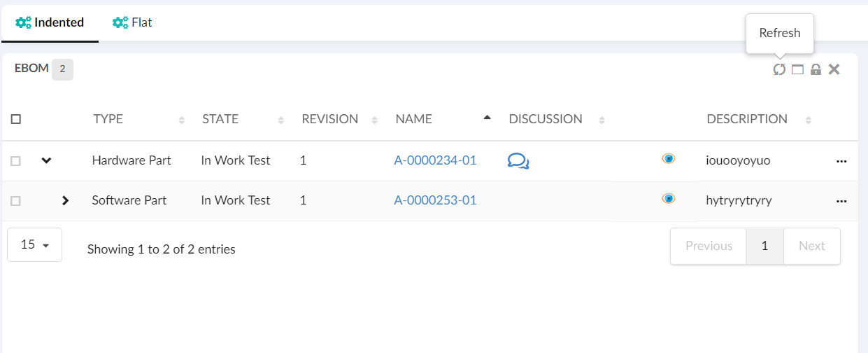
Task: Collapse the Hardware Part tree row
Action: coord(47,160)
